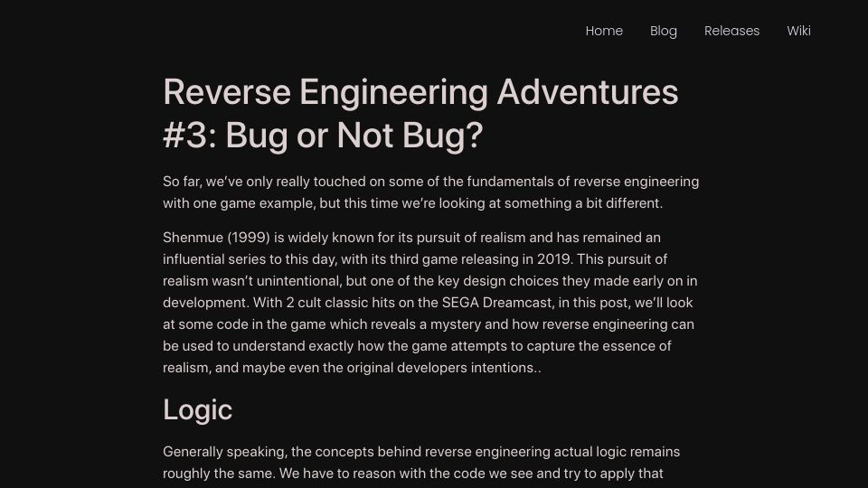Click the paragraph starting 'Shenmue (1999) is widely'
The width and height of the screenshot is (868, 488).
430,303
